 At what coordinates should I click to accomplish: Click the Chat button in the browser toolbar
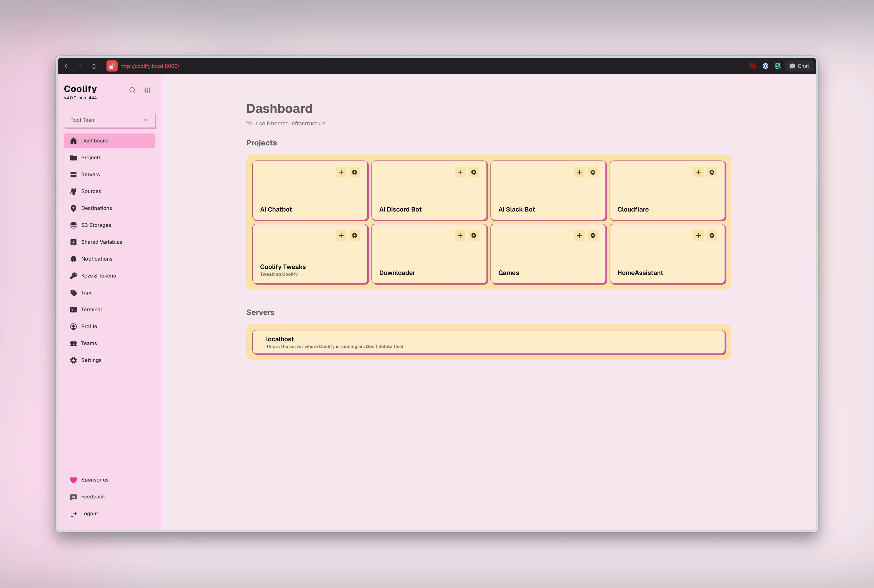799,66
